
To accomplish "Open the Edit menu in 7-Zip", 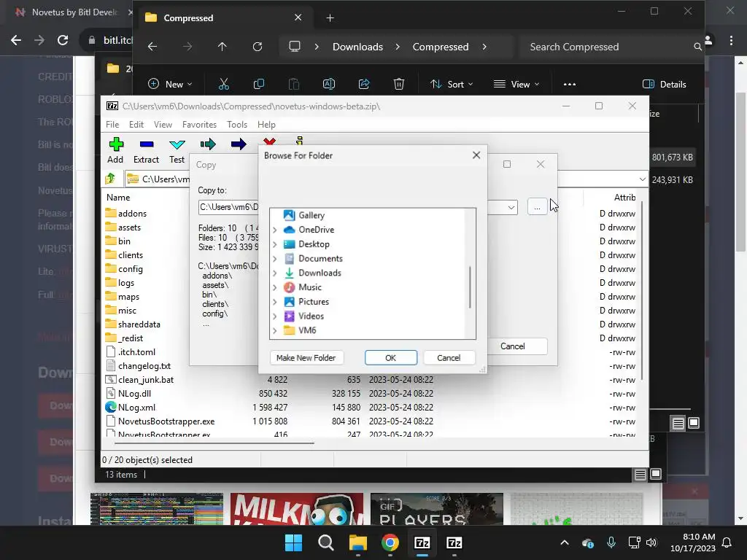I will [136, 124].
